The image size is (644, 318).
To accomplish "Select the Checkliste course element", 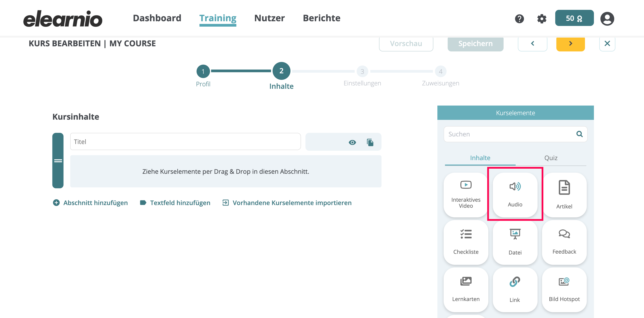I will pyautogui.click(x=466, y=242).
